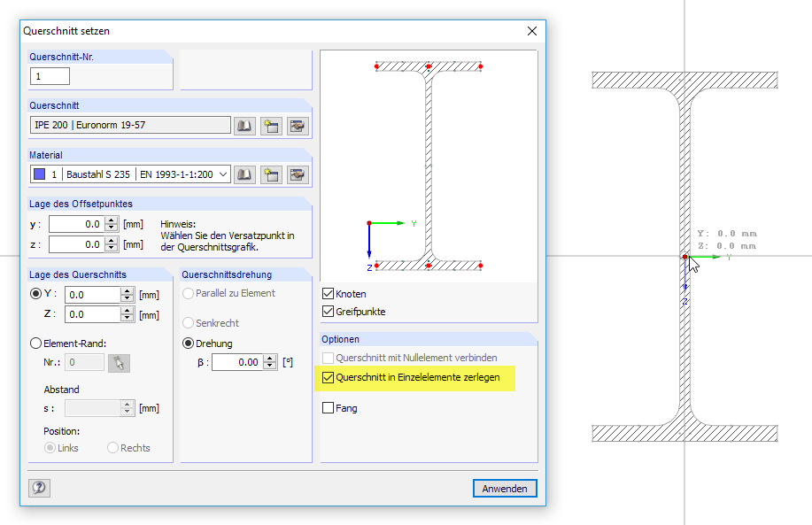Click the offset y value field
812x525 pixels.
(x=77, y=224)
